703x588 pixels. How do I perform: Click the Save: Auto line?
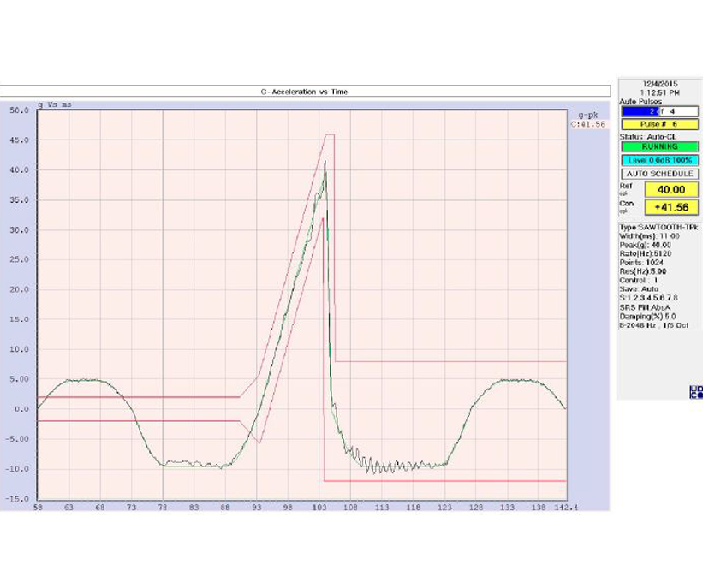point(639,289)
